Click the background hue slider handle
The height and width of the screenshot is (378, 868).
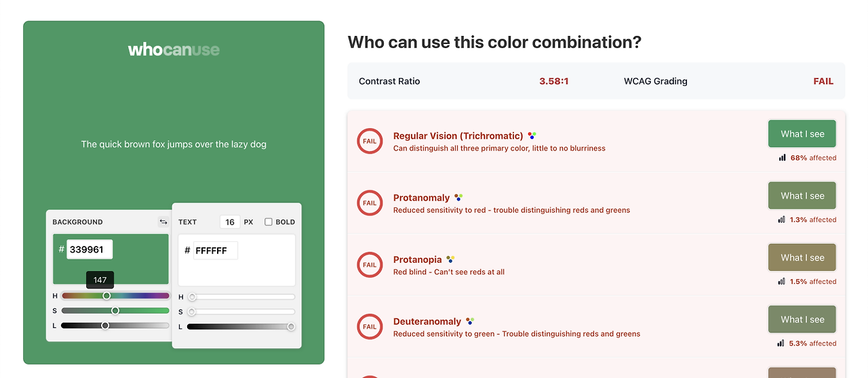tap(106, 295)
